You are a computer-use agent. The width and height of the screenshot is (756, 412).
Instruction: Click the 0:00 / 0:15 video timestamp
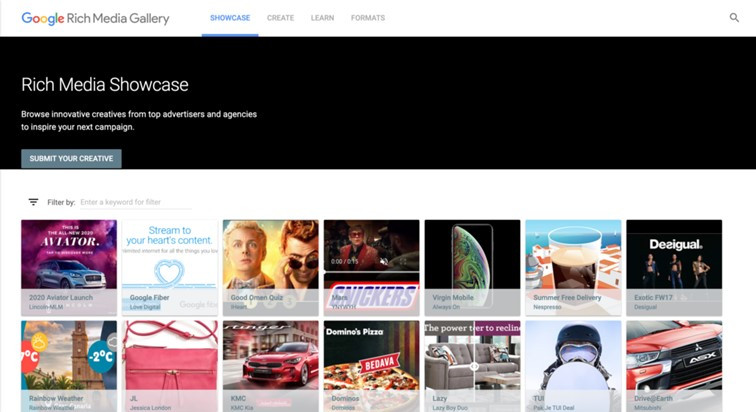click(344, 261)
